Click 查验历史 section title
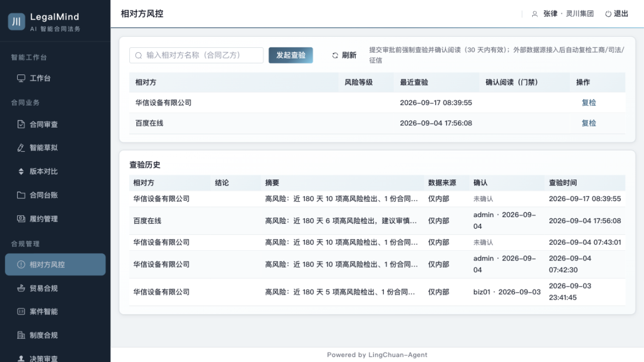The height and width of the screenshot is (362, 644). point(145,165)
